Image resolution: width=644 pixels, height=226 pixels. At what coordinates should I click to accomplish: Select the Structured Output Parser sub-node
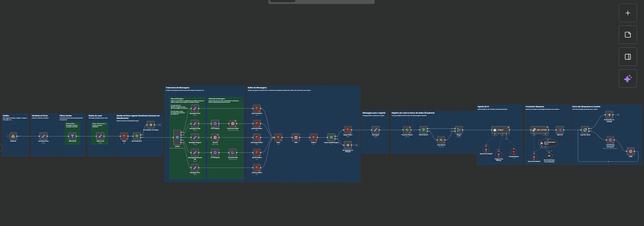(549, 156)
